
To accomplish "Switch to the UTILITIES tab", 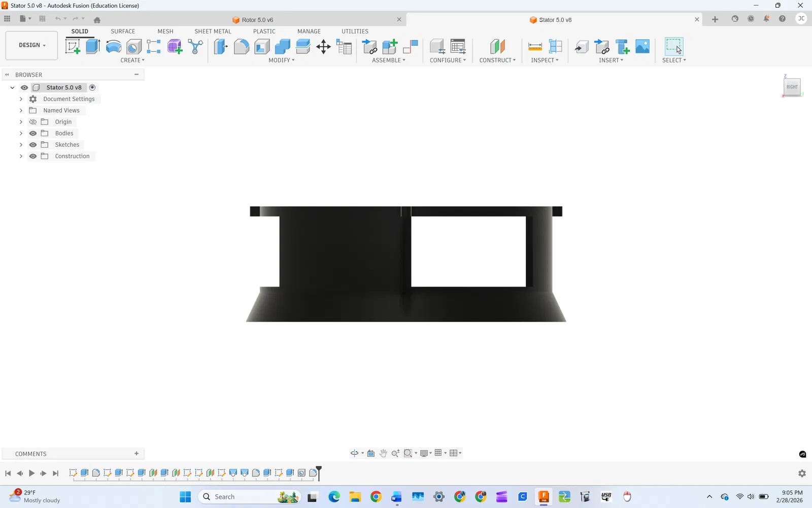I will [x=355, y=31].
